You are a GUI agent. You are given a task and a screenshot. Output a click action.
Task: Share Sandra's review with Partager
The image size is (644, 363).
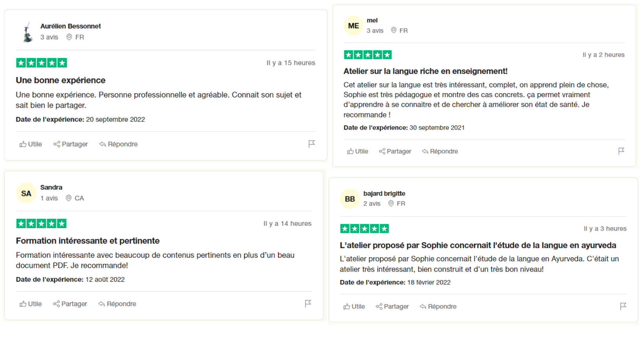[x=70, y=304]
